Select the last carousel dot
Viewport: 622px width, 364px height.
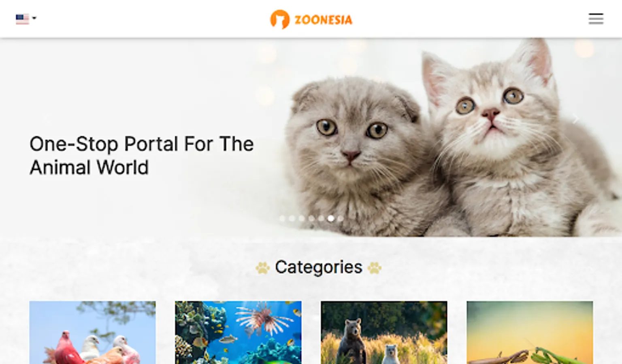pos(341,218)
